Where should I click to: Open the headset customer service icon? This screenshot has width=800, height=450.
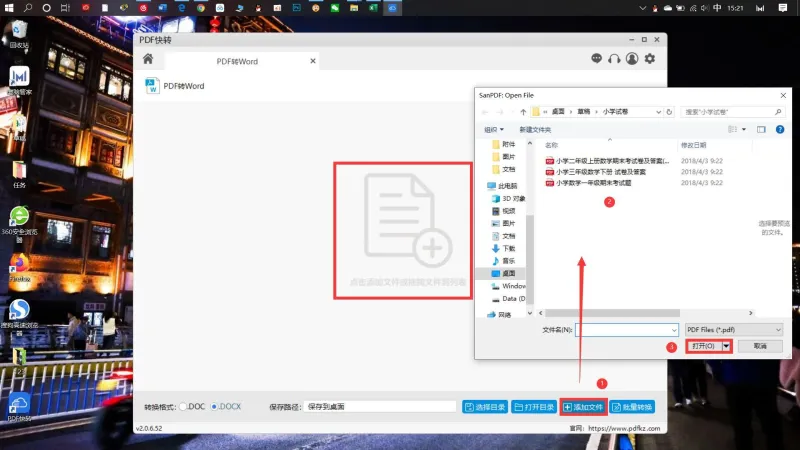pos(614,59)
